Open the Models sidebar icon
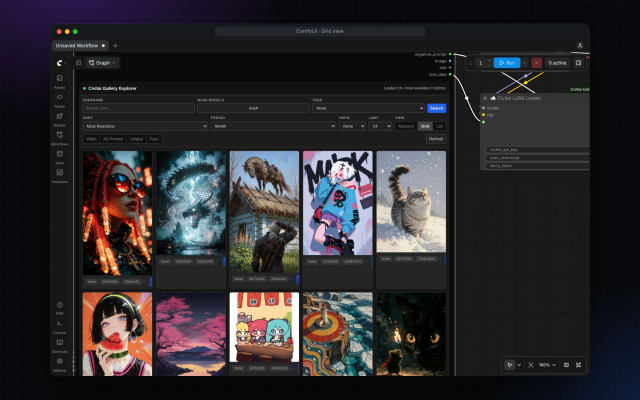640x400 pixels. (60, 118)
